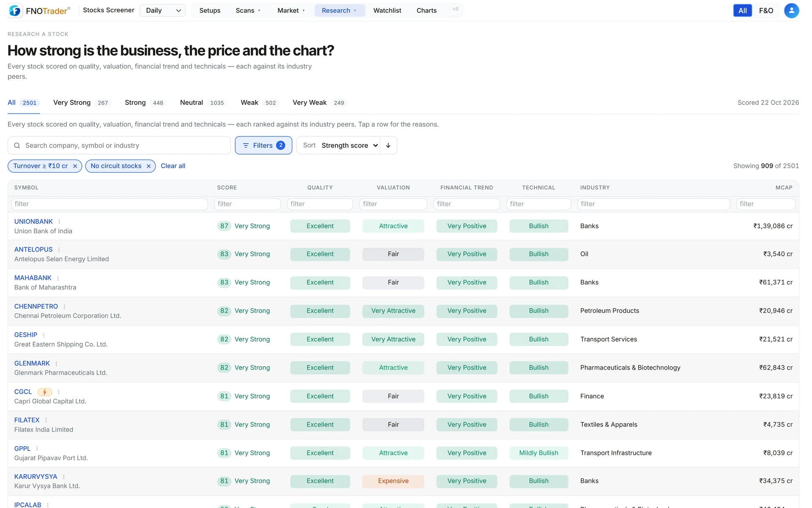Click the Mildly Bullish badge for GPPL

click(539, 453)
